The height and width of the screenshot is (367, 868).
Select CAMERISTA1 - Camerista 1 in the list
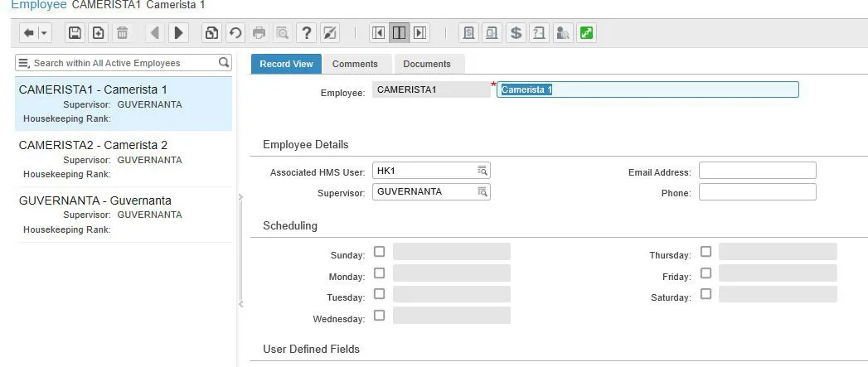click(124, 104)
